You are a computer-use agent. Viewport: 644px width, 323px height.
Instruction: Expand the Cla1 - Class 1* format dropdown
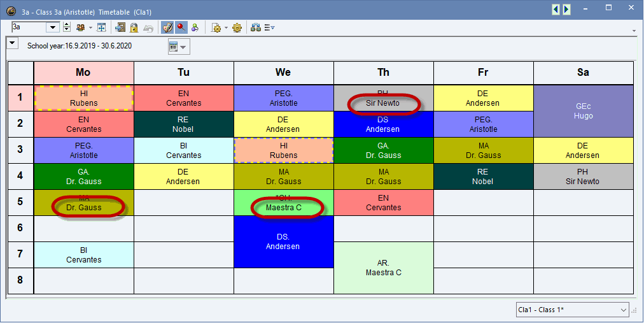click(623, 310)
